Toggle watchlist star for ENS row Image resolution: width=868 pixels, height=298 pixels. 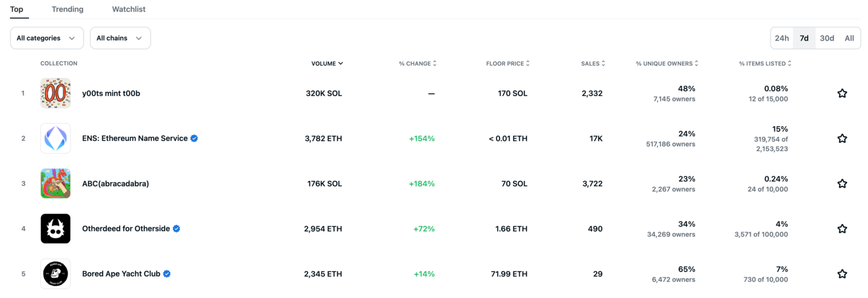842,139
